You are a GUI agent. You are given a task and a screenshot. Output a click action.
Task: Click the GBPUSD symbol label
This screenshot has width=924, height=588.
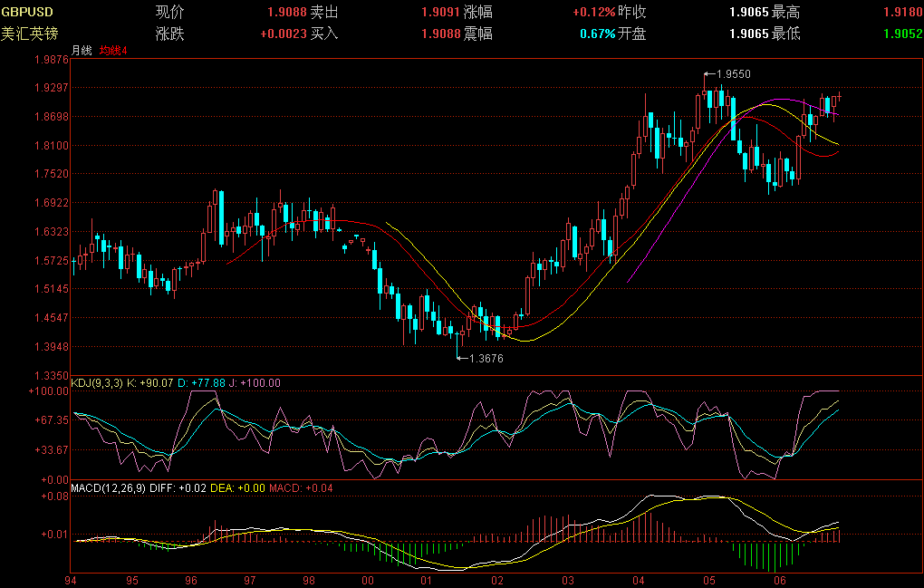pos(27,13)
